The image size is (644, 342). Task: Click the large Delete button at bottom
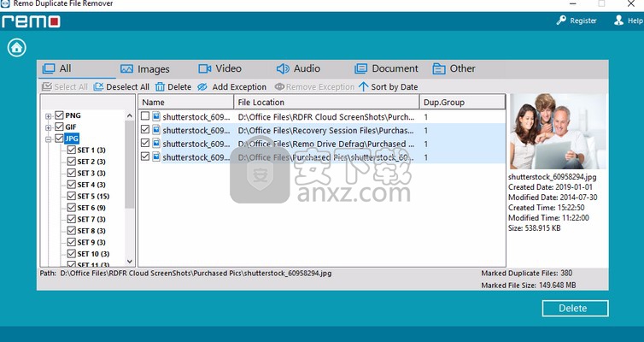point(575,309)
